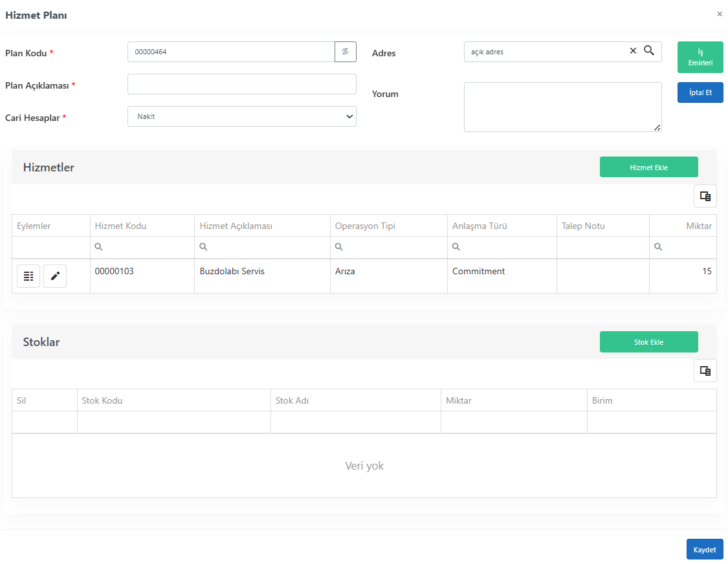The height and width of the screenshot is (564, 728).
Task: Click into the Yorum text area
Action: click(x=563, y=107)
